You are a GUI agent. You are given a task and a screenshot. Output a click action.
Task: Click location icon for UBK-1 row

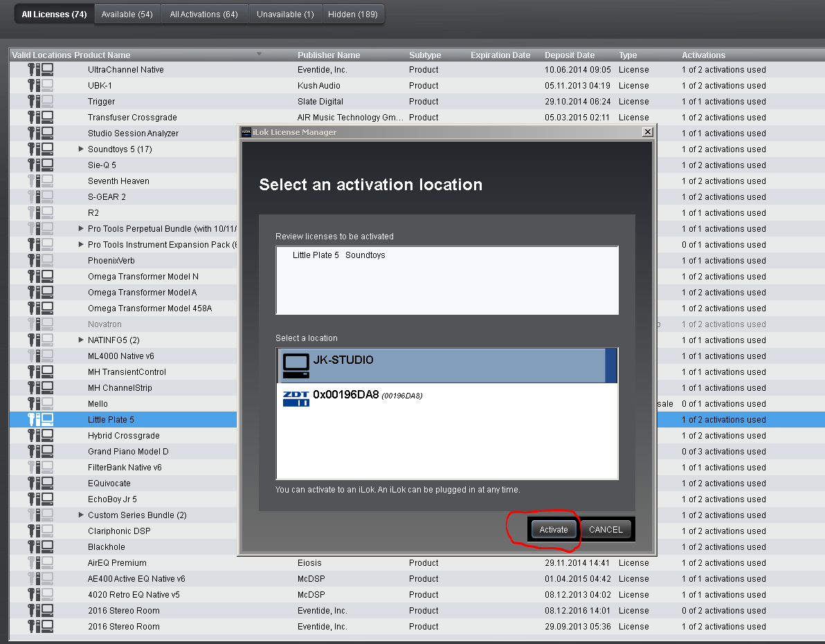coord(41,85)
